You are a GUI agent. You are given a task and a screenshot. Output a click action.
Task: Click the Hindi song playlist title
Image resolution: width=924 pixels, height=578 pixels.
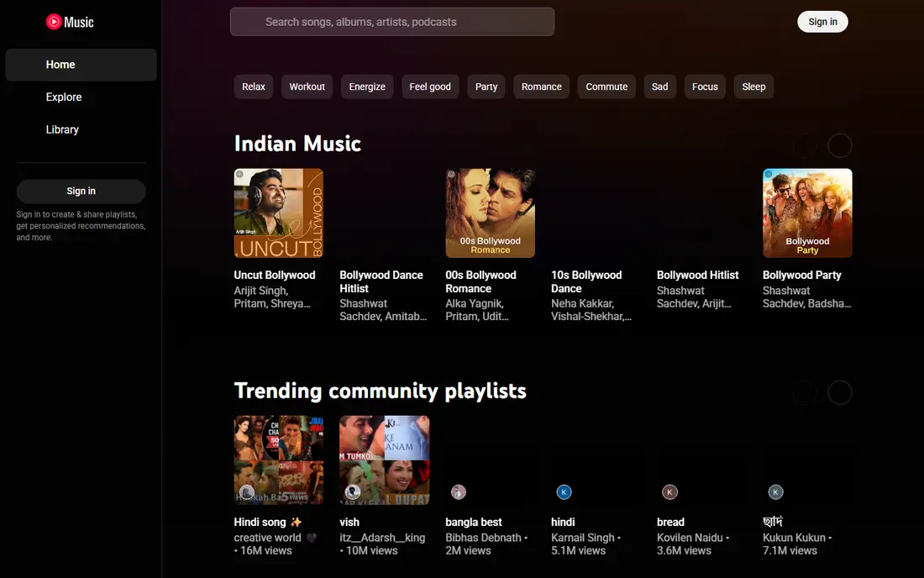click(267, 522)
